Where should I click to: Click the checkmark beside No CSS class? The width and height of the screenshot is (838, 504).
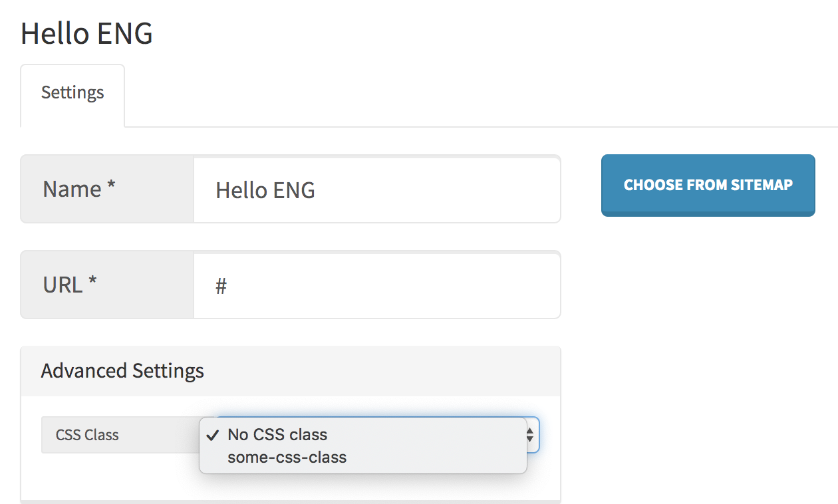coord(211,435)
